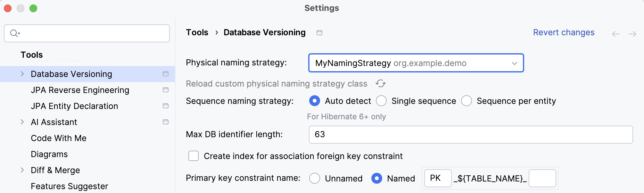Click the Revert changes link
The height and width of the screenshot is (193, 644).
(x=564, y=32)
